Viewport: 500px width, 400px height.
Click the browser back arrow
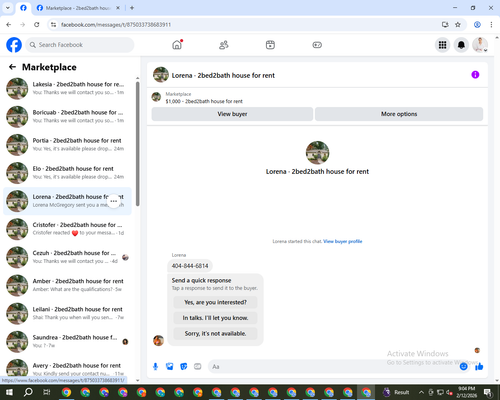[x=9, y=25]
